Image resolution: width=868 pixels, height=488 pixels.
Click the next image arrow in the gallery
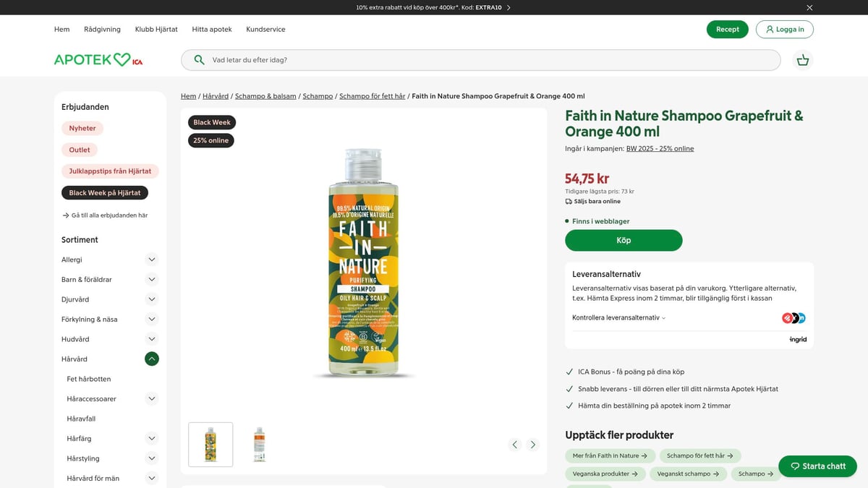(533, 444)
